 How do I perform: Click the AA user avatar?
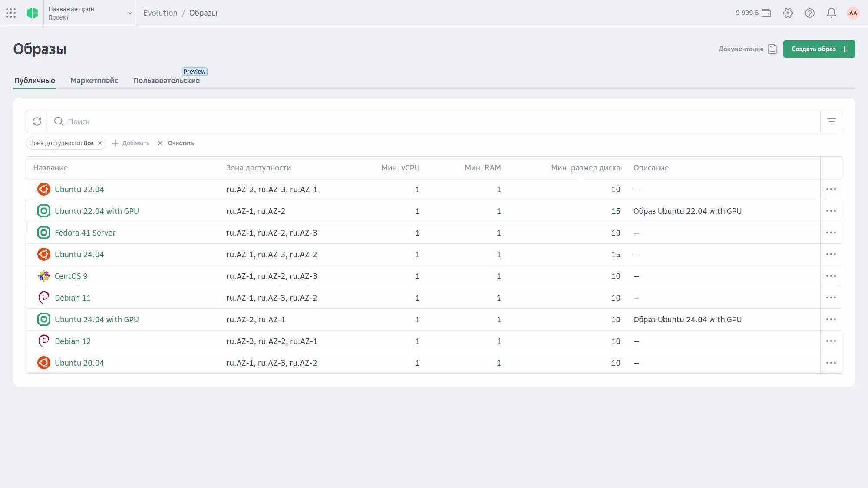click(853, 13)
